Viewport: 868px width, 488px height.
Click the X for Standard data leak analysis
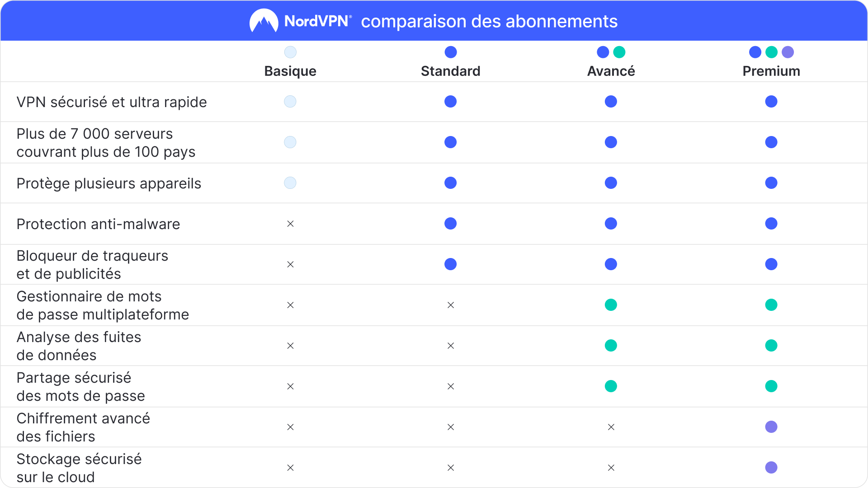[x=451, y=346]
